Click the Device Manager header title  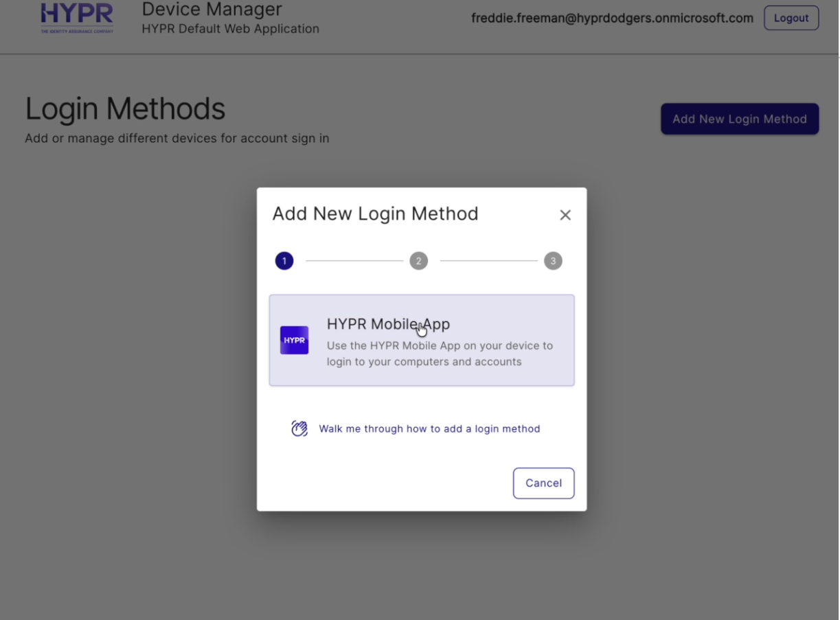pyautogui.click(x=212, y=10)
